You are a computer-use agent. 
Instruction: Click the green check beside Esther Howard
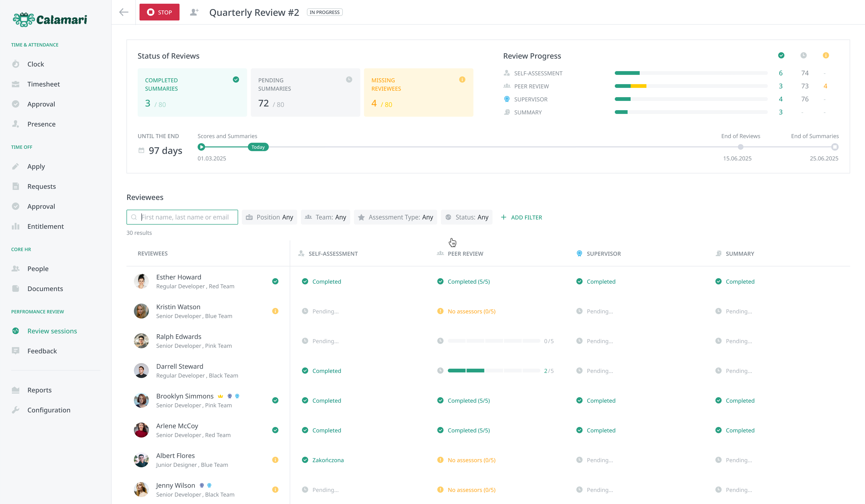(x=275, y=281)
